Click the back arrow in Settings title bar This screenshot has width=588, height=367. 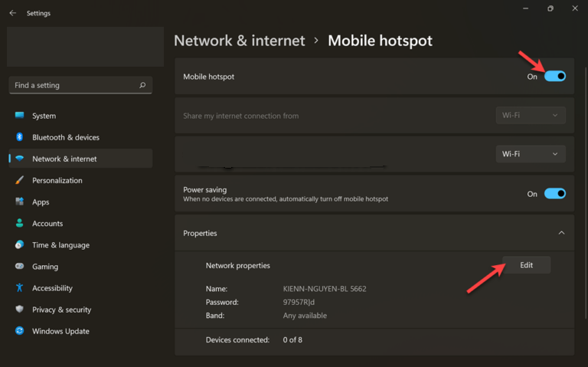13,13
